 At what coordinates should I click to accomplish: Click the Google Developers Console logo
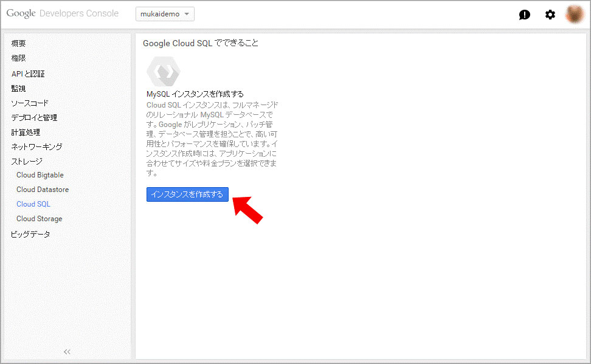[63, 13]
